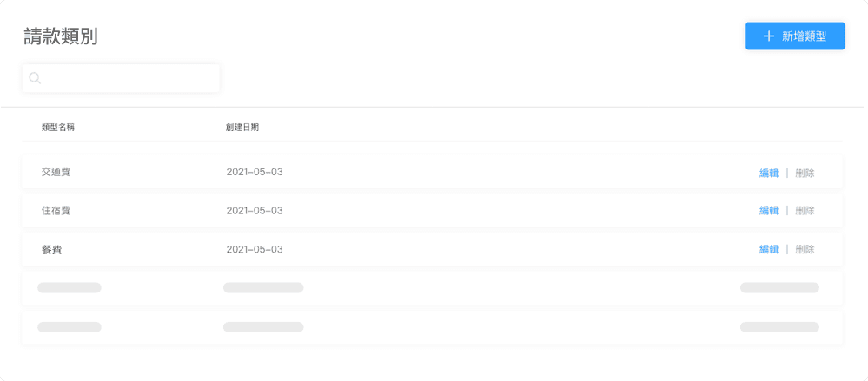
Task: Sort by the 類型名稱 column header
Action: point(58,128)
